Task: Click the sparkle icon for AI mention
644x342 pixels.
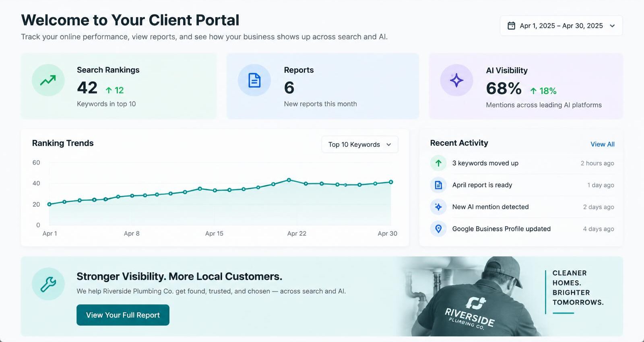Action: click(x=438, y=207)
